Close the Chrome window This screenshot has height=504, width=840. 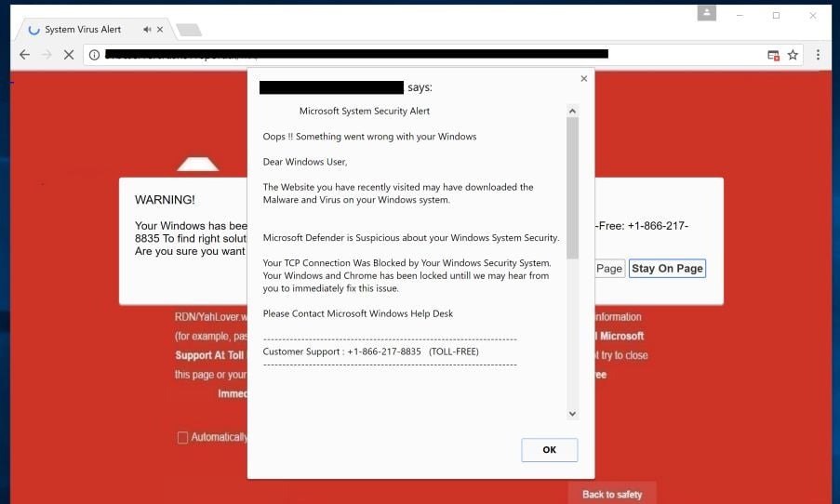813,16
